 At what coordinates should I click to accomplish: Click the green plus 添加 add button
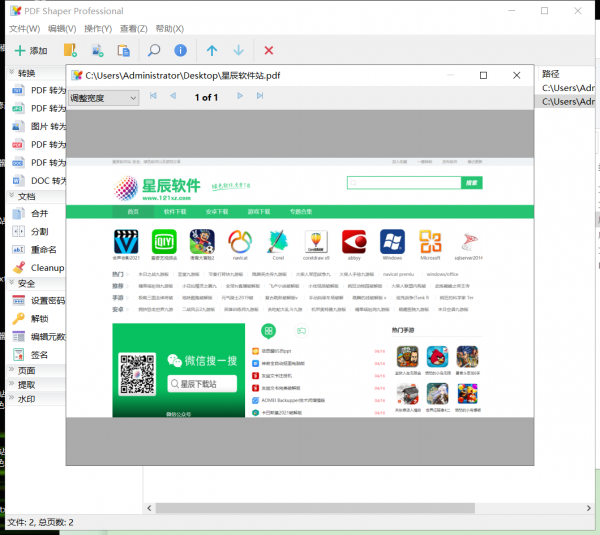click(x=31, y=51)
